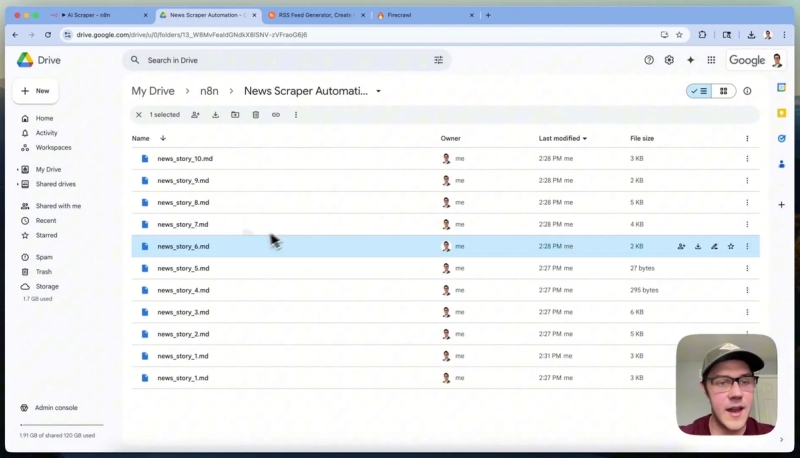Open Google apps grid
The image size is (800, 458).
[x=711, y=60]
